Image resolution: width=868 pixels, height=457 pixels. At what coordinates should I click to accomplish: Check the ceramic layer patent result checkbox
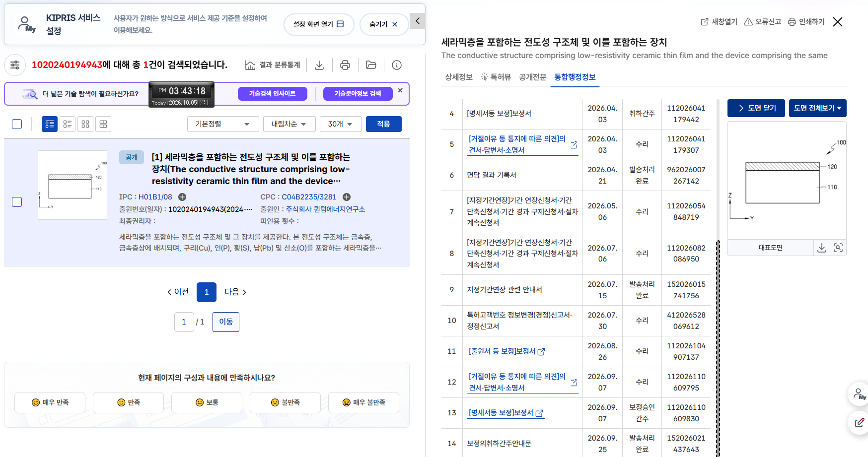17,202
